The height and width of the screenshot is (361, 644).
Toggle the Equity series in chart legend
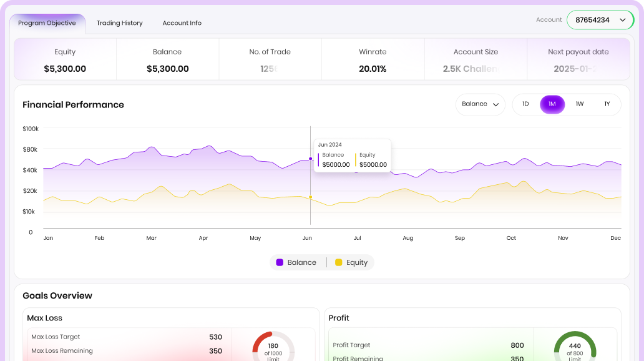[x=351, y=262]
